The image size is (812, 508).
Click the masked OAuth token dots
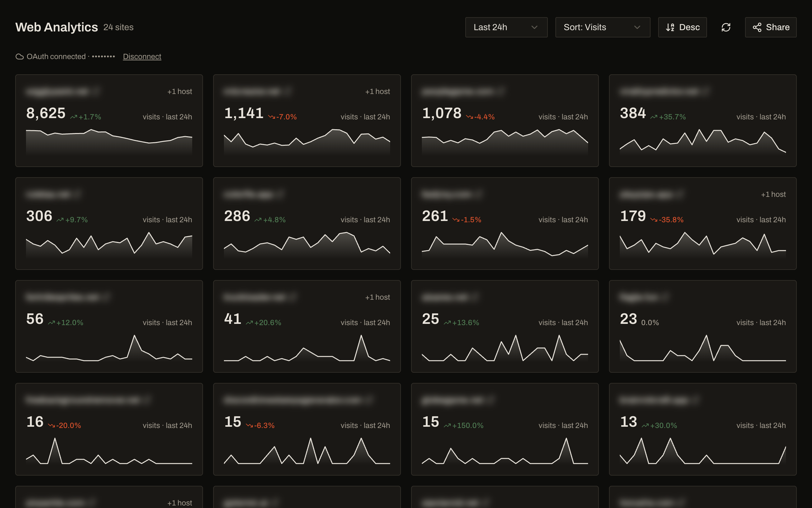pyautogui.click(x=104, y=56)
